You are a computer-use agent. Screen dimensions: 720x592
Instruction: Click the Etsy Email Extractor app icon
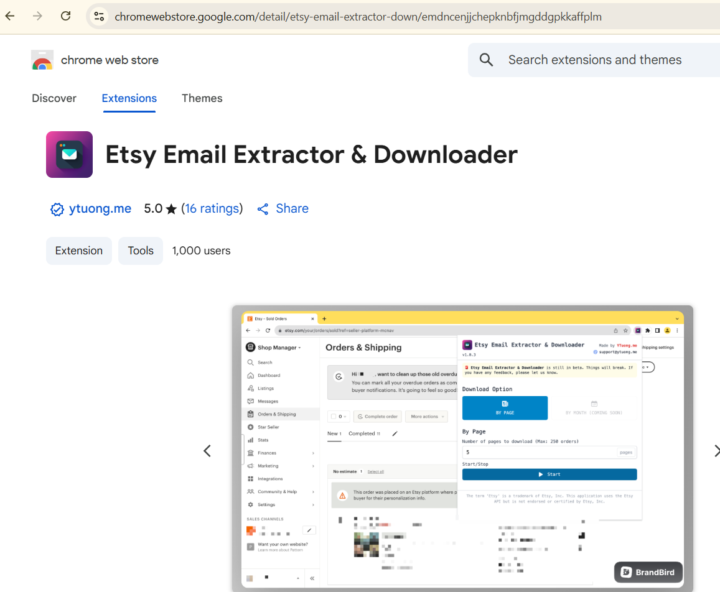(x=69, y=154)
